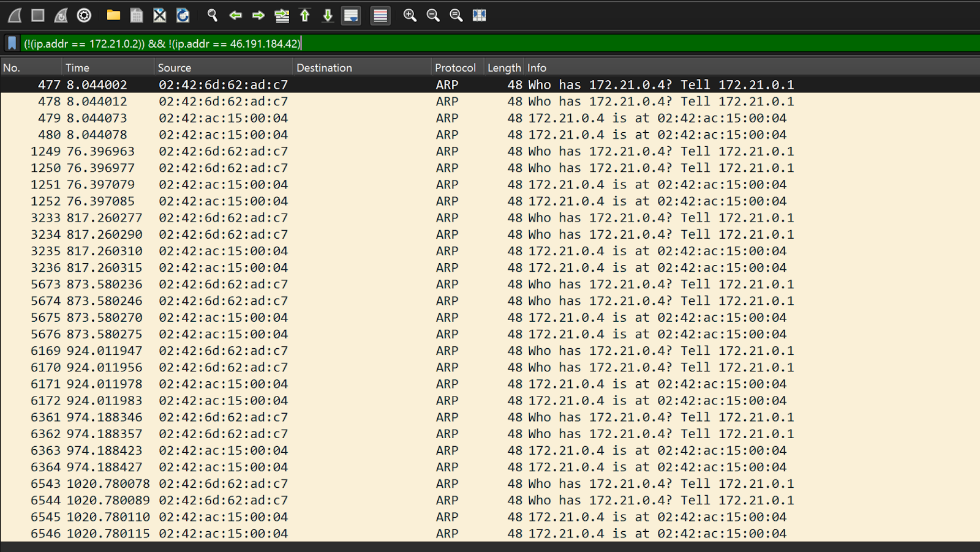
Task: Select packet 479 ARP reply row
Action: coord(490,117)
